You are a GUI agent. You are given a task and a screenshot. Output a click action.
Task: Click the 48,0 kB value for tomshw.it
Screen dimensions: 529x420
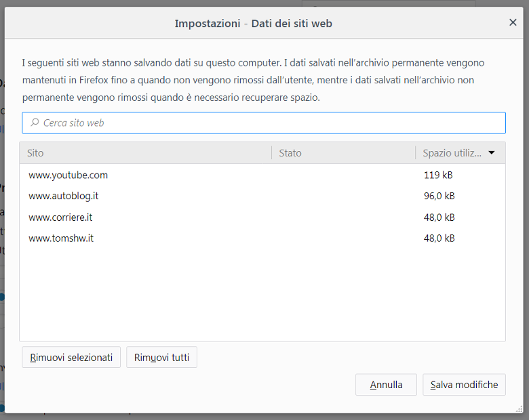pyautogui.click(x=439, y=238)
